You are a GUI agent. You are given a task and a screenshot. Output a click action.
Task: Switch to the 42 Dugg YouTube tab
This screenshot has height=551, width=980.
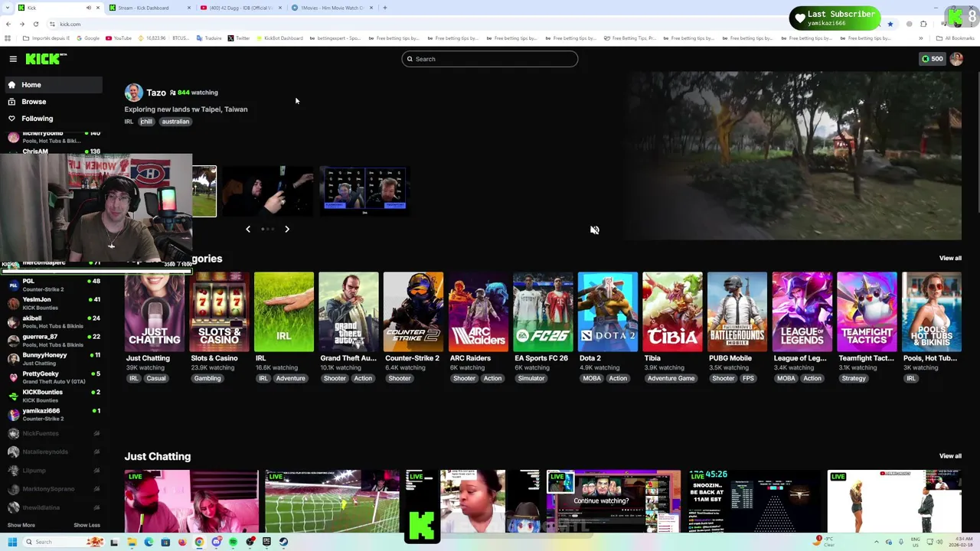click(240, 8)
